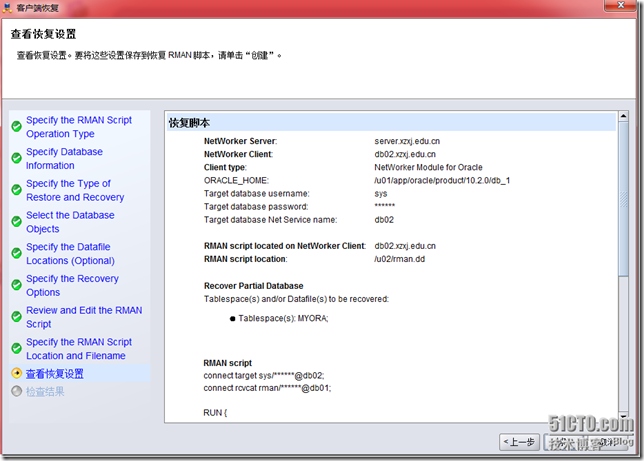Click the 客户端恢复 app icon in title bar
Viewport: 644px width, 461px height.
click(7, 7)
